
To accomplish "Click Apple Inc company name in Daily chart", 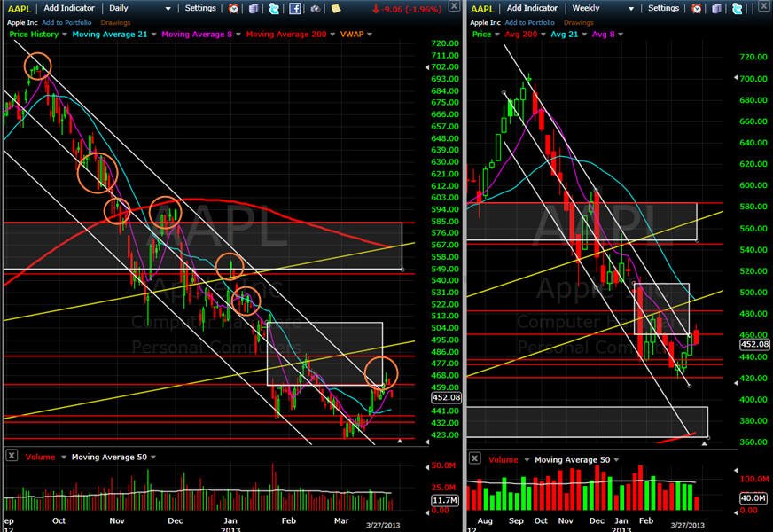I will pyautogui.click(x=22, y=23).
